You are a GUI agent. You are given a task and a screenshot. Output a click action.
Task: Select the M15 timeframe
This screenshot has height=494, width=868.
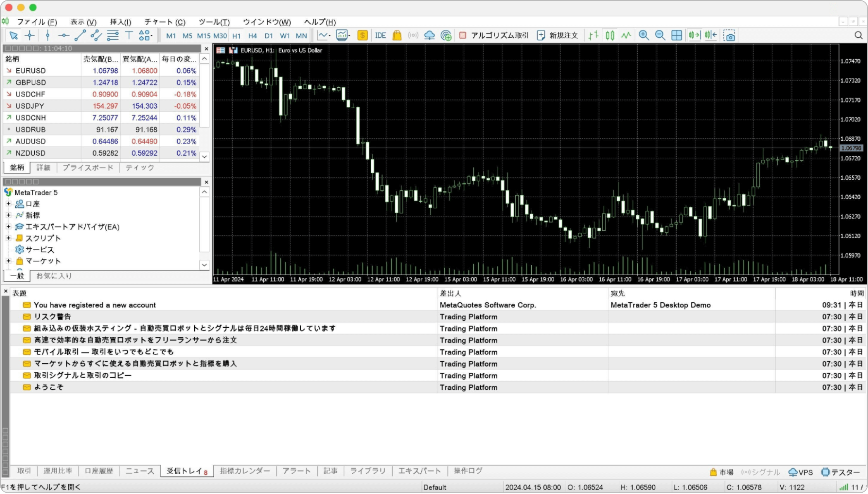click(x=203, y=36)
